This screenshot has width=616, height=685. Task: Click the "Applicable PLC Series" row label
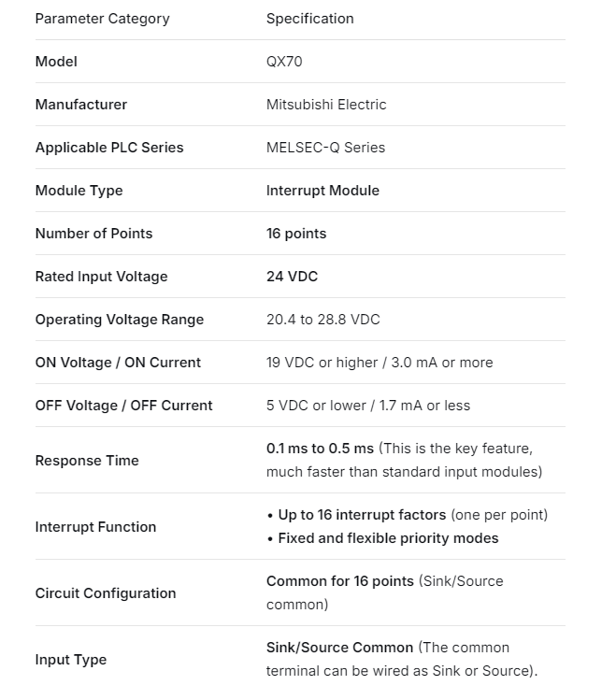pyautogui.click(x=109, y=148)
